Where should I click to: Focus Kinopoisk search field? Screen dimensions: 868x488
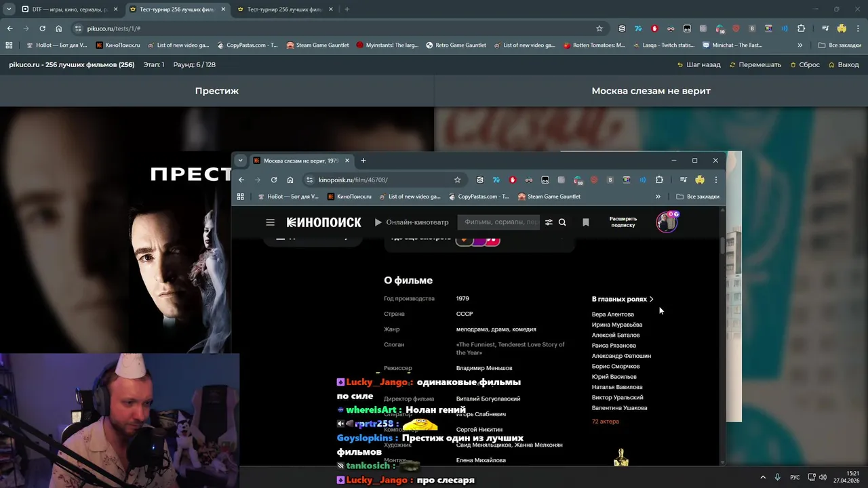point(498,222)
